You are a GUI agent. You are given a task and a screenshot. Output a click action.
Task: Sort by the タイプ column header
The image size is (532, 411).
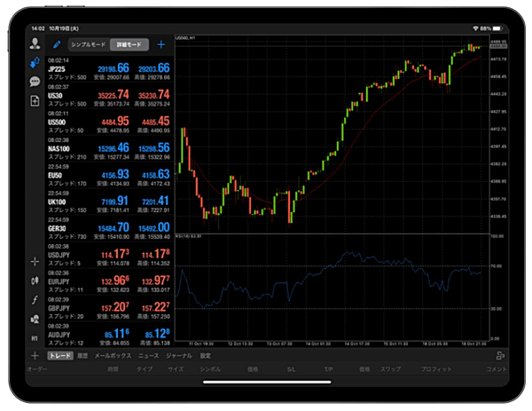point(145,369)
